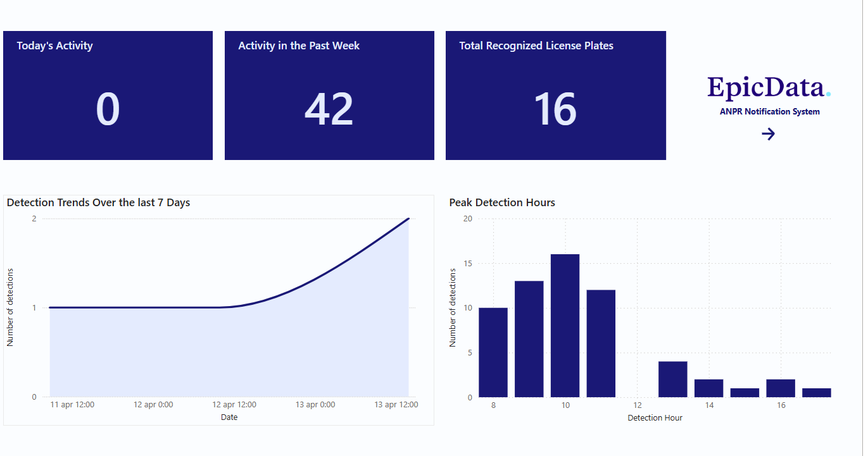Click the right arrow navigation icon
This screenshot has width=868, height=456.
coord(768,133)
